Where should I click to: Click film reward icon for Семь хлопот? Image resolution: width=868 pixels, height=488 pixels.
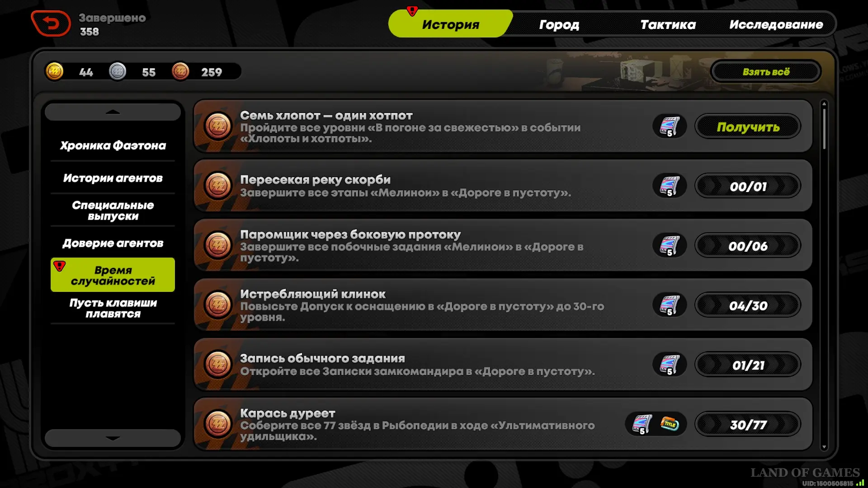(670, 126)
